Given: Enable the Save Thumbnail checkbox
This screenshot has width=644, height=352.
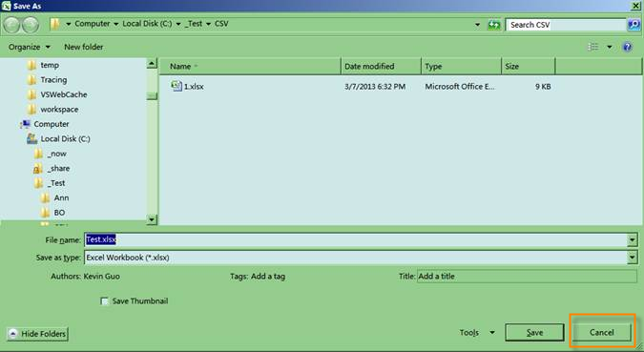Looking at the screenshot, I should (104, 301).
